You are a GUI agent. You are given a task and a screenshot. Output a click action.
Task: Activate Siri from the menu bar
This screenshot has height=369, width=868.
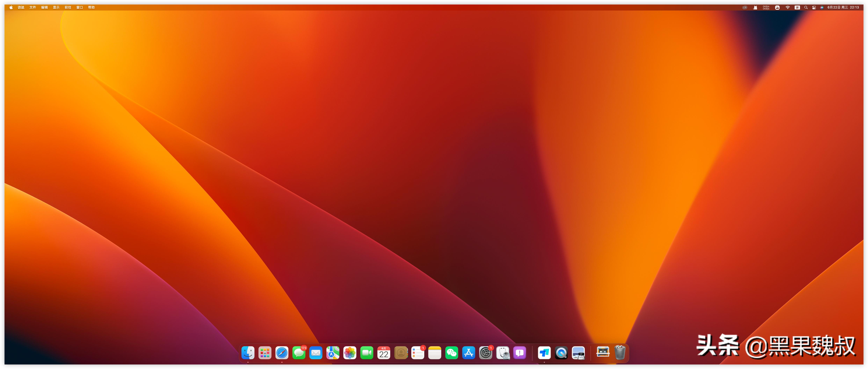pyautogui.click(x=822, y=7)
